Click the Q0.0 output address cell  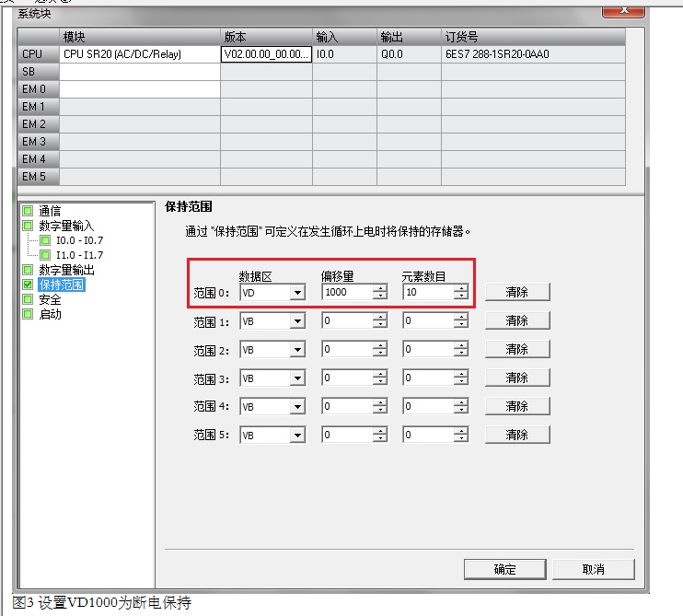409,54
